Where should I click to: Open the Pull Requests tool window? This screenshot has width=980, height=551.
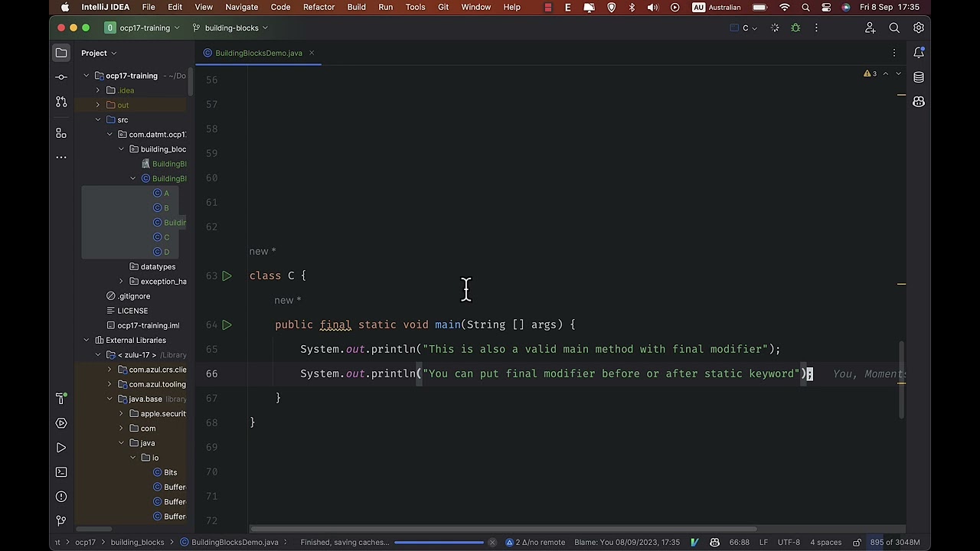[x=61, y=102]
